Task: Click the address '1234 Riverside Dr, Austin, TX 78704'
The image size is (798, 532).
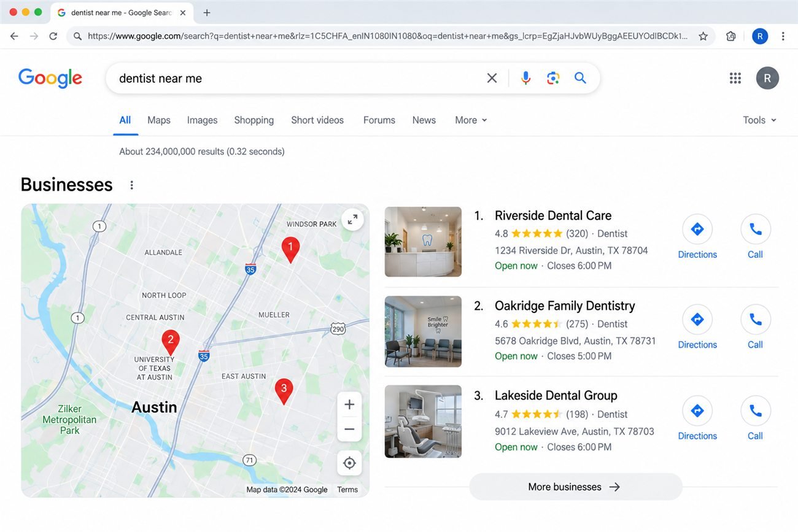Action: (571, 250)
